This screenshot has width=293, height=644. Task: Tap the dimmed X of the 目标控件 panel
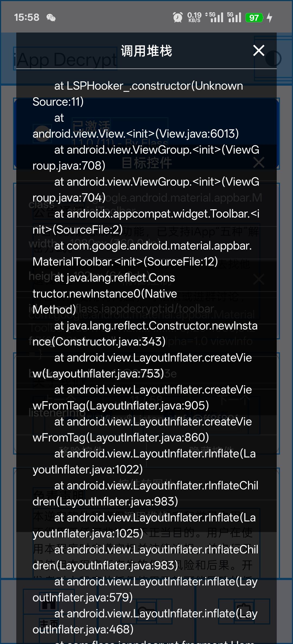[259, 163]
